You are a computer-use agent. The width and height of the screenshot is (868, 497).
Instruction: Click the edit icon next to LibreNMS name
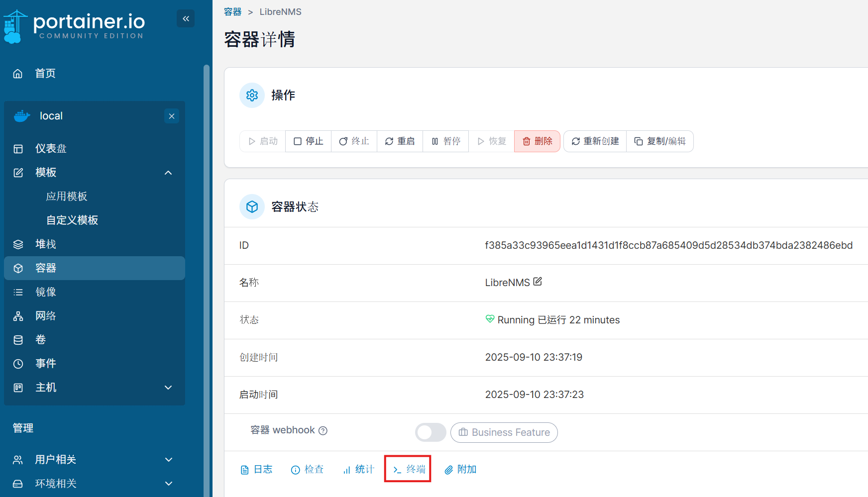coord(538,282)
